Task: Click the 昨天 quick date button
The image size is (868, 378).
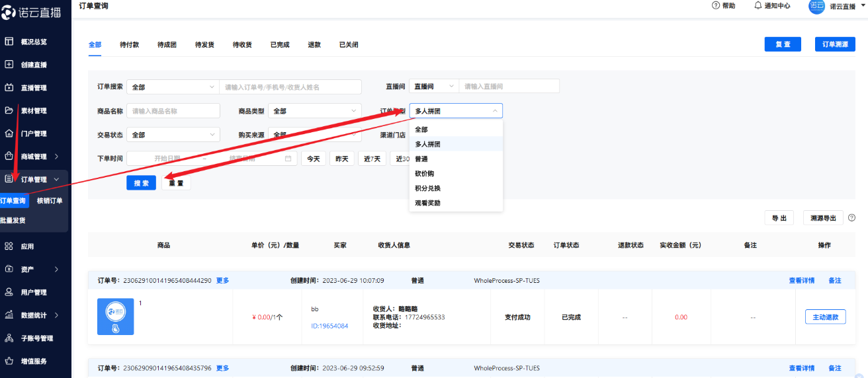Action: (342, 159)
